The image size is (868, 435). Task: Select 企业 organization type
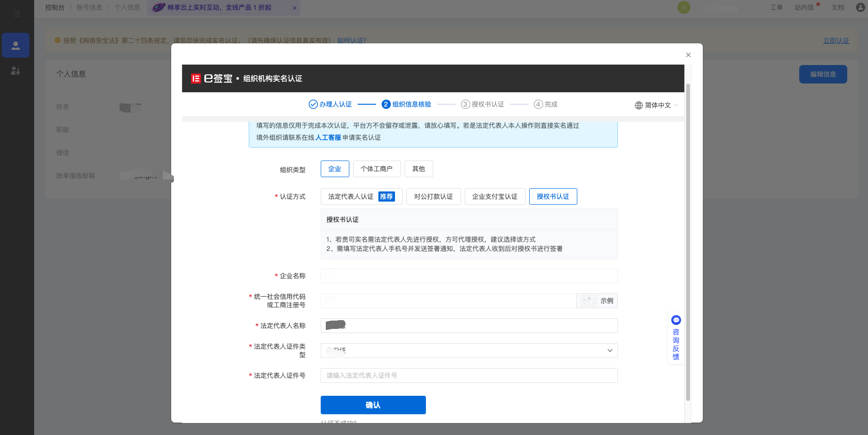tap(335, 169)
